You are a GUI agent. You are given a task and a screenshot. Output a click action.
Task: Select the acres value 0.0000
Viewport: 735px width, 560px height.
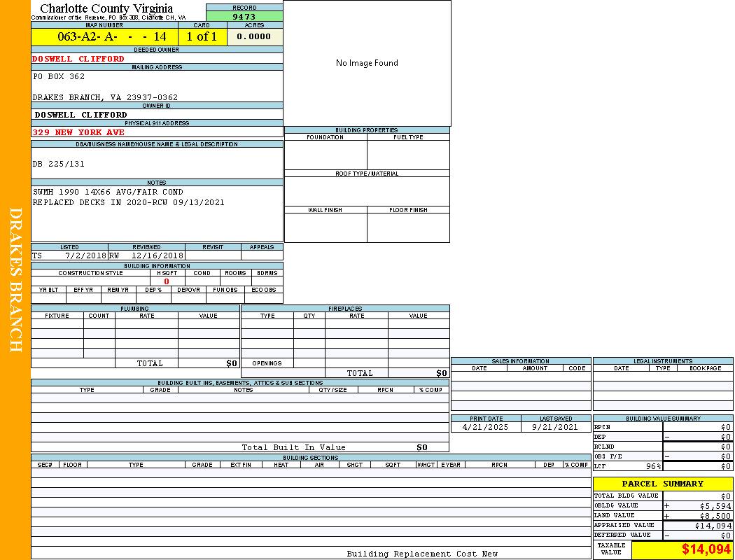(253, 36)
